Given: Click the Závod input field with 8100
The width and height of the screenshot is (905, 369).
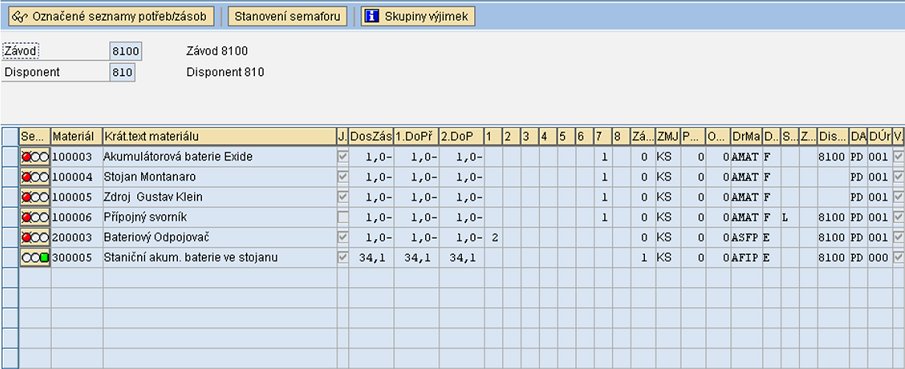Looking at the screenshot, I should pos(125,51).
